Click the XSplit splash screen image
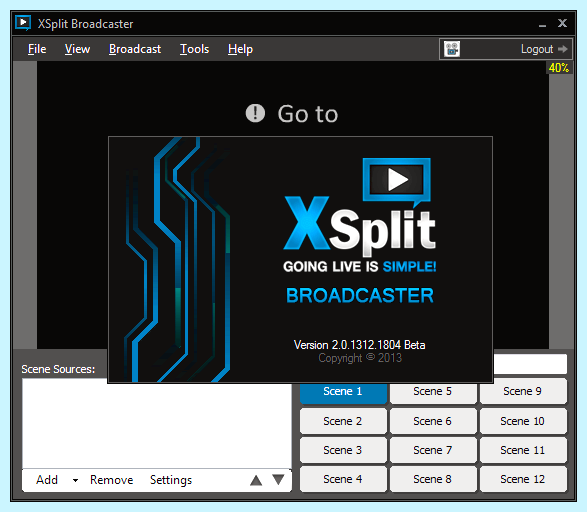Image resolution: width=587 pixels, height=512 pixels. tap(300, 260)
